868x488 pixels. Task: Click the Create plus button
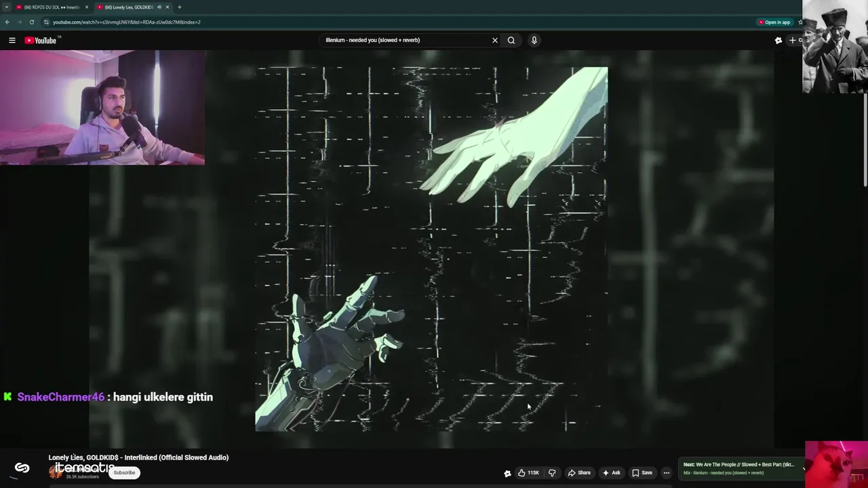click(x=793, y=41)
